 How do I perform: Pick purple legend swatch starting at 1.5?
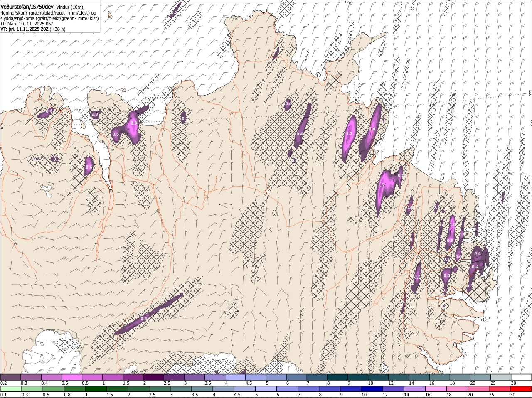(133, 377)
